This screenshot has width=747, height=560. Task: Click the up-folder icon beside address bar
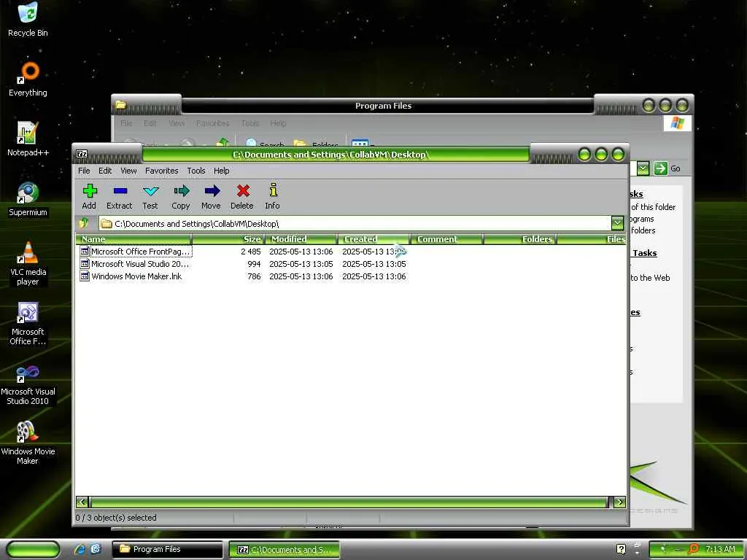[85, 223]
